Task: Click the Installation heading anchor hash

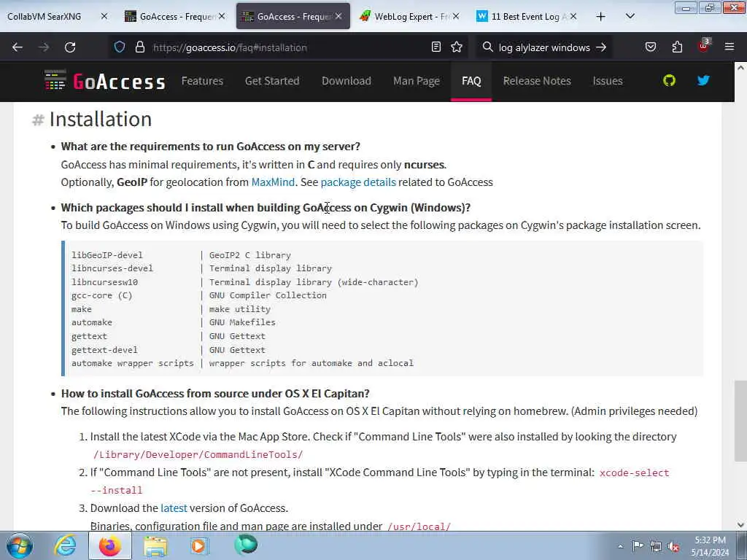Action: pos(38,120)
